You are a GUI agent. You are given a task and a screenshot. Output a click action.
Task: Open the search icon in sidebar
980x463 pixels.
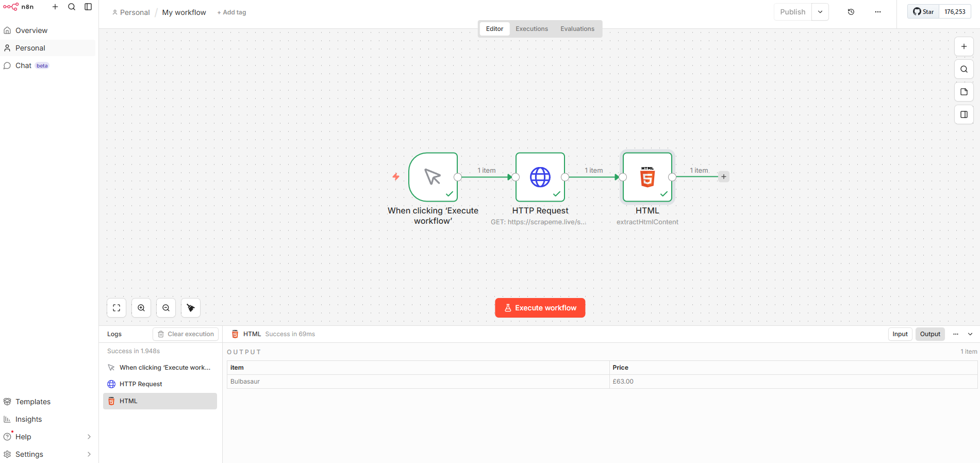tap(72, 7)
